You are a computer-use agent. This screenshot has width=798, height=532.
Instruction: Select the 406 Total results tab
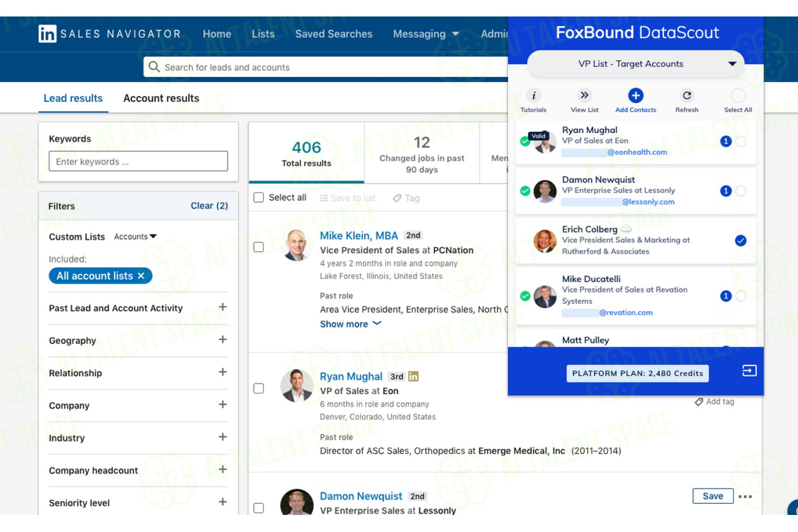point(306,153)
